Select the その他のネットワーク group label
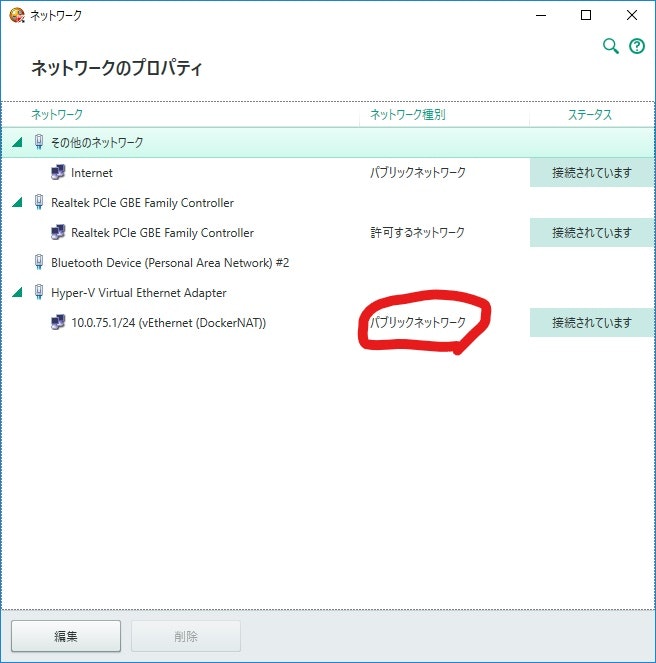Viewport: 656px width, 663px height. [97, 142]
